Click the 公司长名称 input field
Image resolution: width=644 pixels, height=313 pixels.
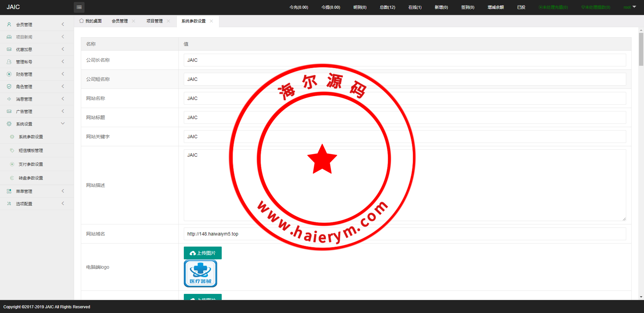(x=405, y=60)
